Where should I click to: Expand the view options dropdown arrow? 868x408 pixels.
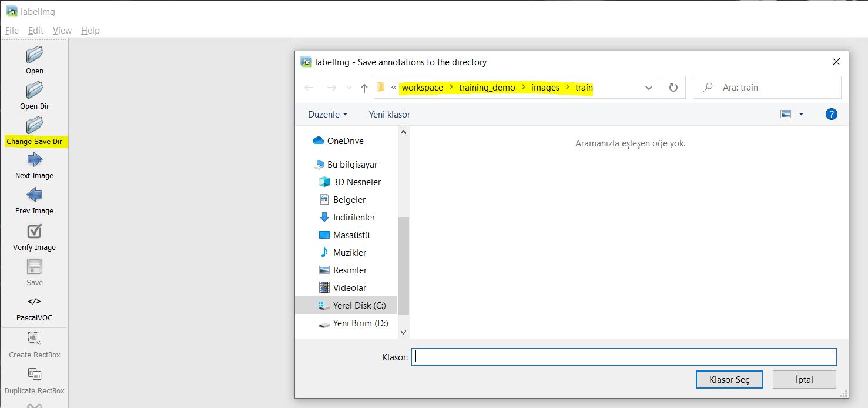click(x=801, y=114)
